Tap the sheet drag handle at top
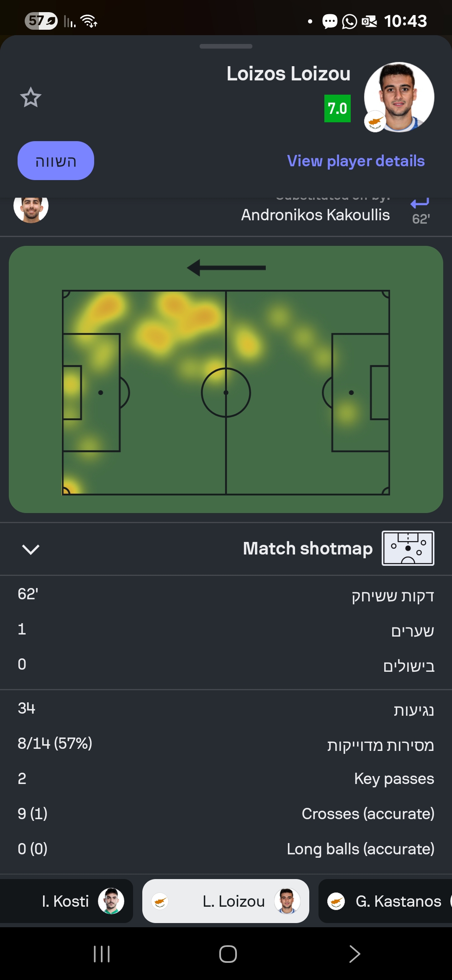Screen dimensions: 452x980 point(226,46)
